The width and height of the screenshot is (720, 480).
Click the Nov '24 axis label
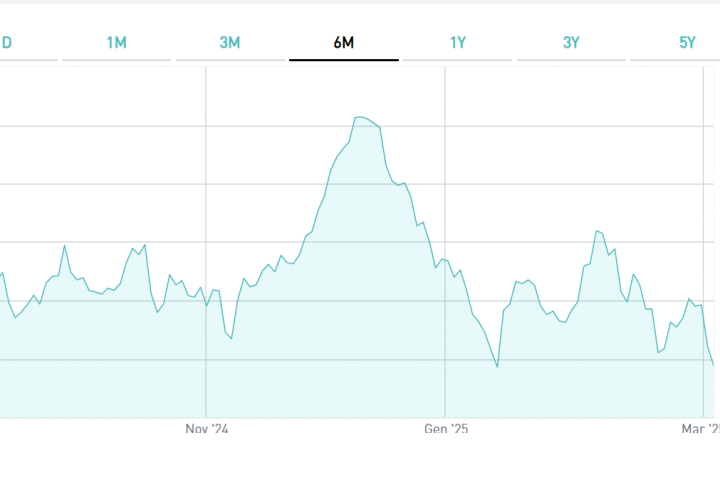click(207, 429)
